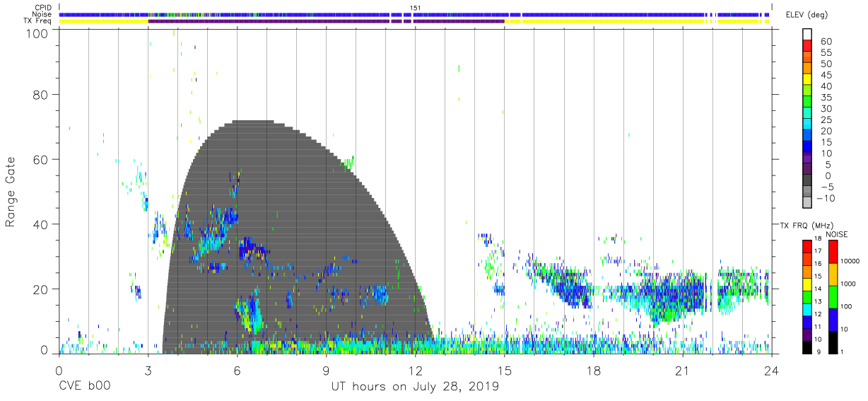Click the 'UT hours on July 28, 2019' label
This screenshot has width=868, height=401.
tap(415, 387)
